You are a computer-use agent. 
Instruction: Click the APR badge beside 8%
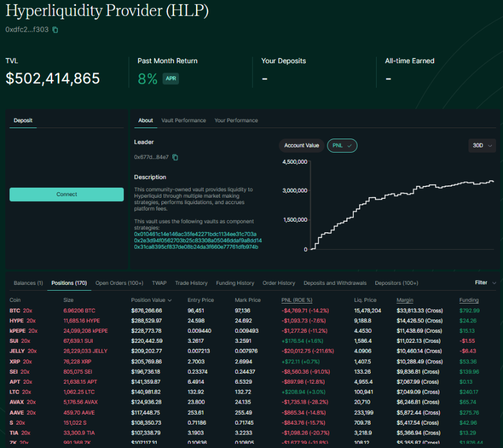point(171,78)
